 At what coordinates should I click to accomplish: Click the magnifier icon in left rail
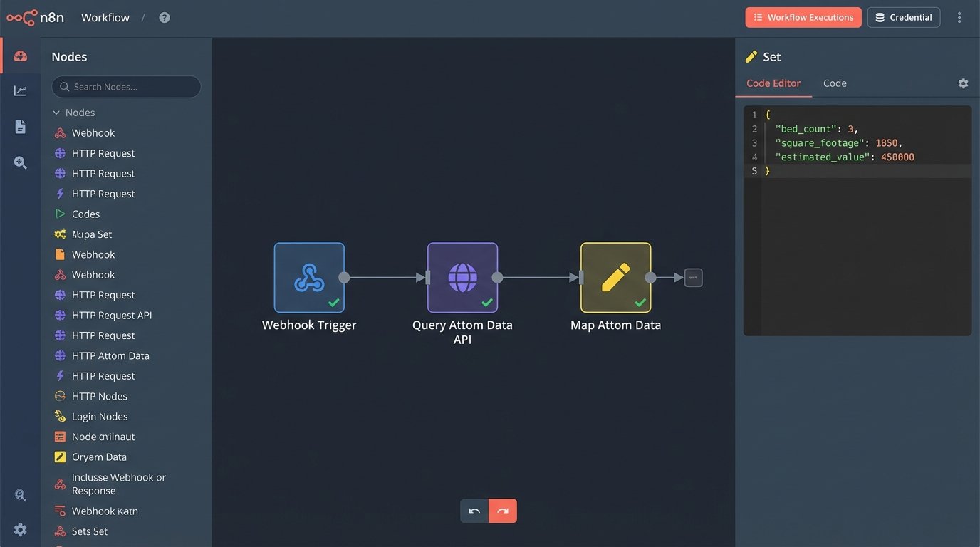point(20,162)
